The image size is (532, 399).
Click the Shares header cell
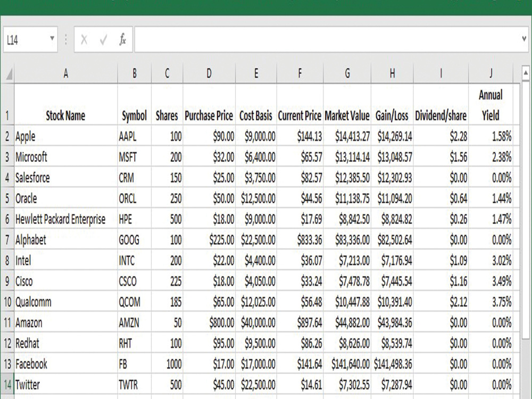coord(167,104)
